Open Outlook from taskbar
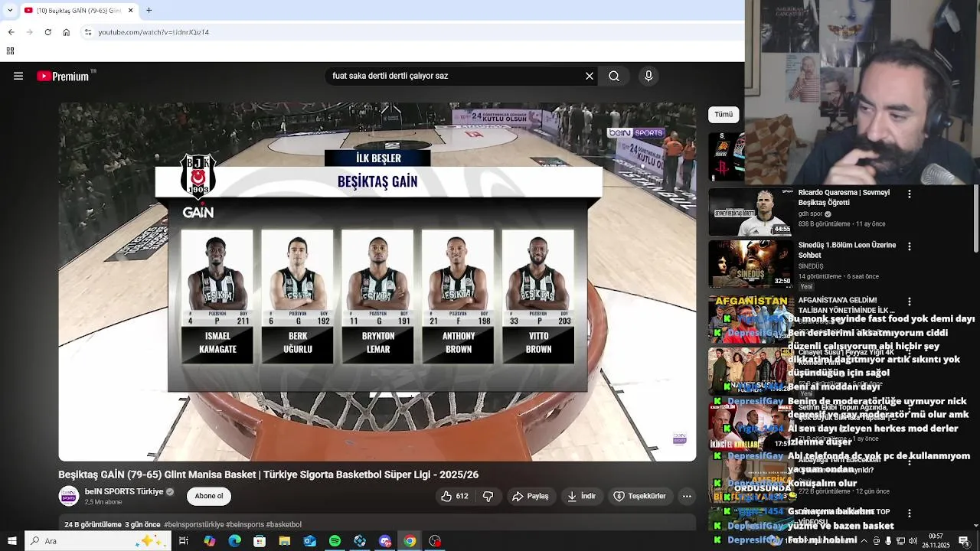Screen dimensions: 980x551 tap(309, 541)
